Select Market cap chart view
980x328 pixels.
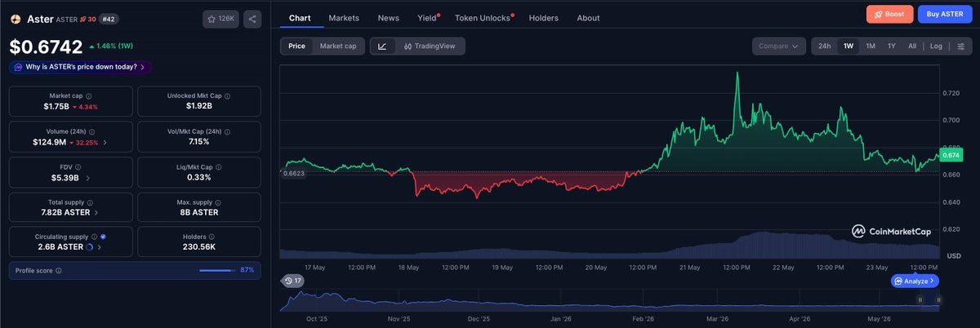point(338,46)
